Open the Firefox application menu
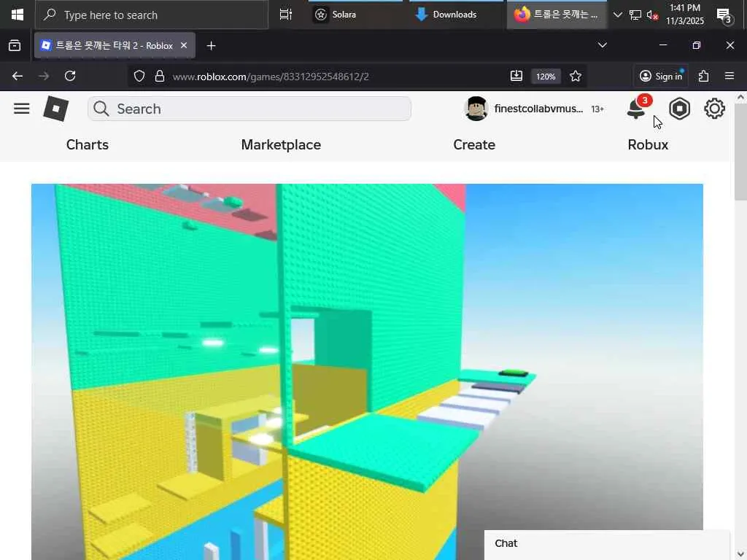 pos(729,76)
